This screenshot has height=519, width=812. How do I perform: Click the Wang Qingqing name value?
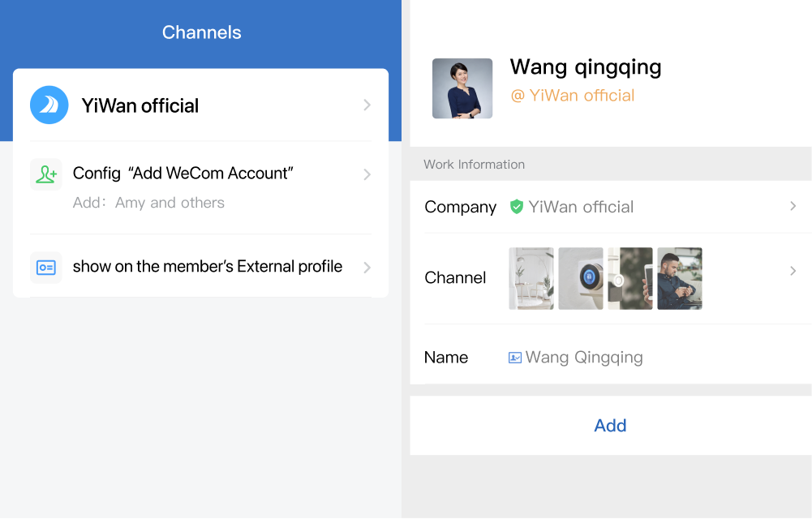point(584,358)
